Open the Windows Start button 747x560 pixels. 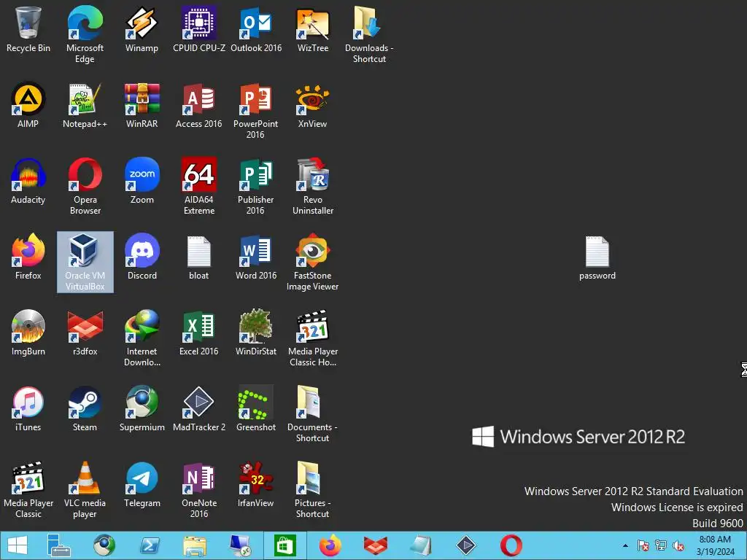[x=18, y=545]
